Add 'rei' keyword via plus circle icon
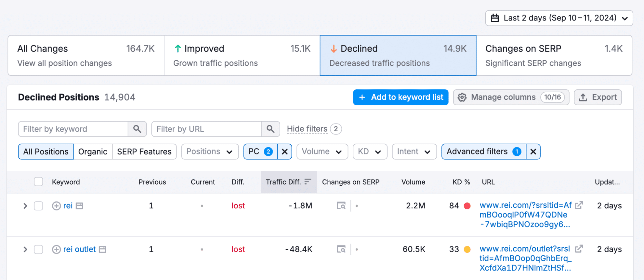 [x=56, y=206]
